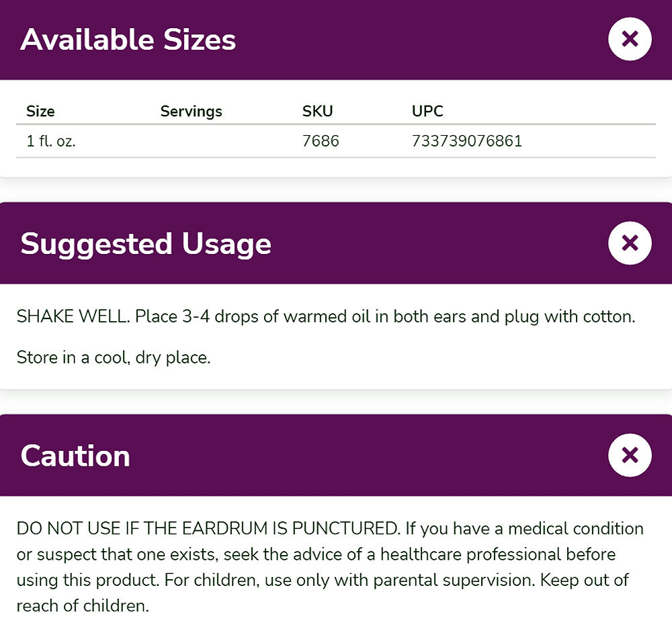Click the Servings column header
Image resolution: width=672 pixels, height=635 pixels.
(191, 112)
